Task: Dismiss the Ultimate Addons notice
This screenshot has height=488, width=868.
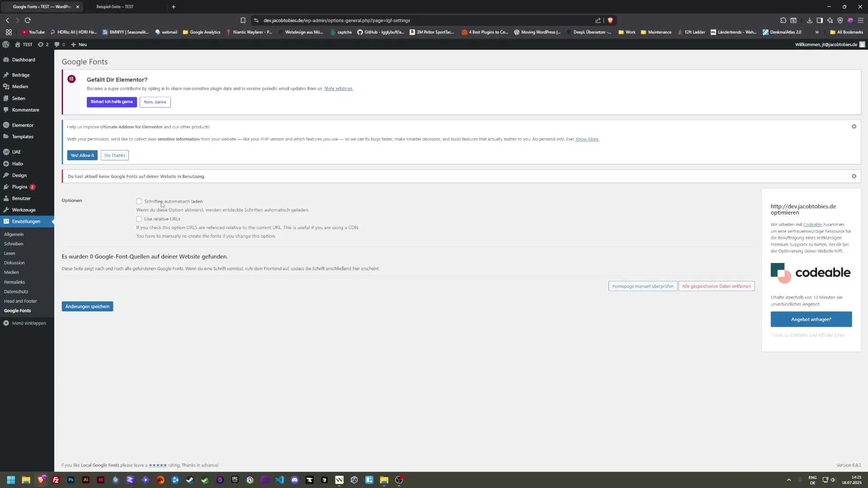Action: click(854, 127)
